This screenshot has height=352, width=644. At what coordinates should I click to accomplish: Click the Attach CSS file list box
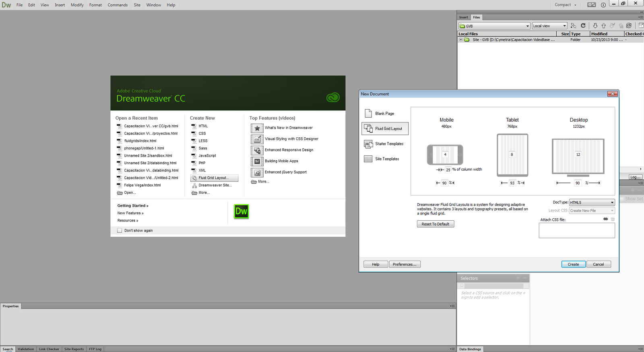click(577, 230)
